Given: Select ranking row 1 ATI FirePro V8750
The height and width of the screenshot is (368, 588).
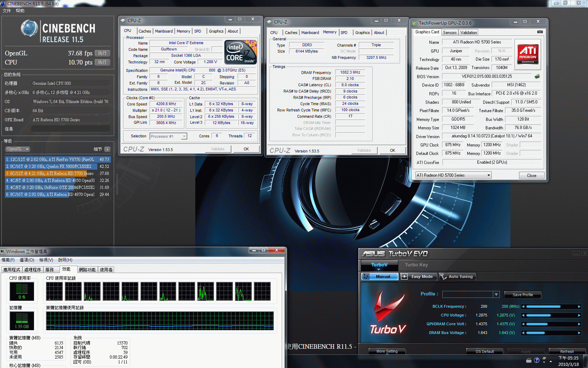Looking at the screenshot, I should 57,159.
